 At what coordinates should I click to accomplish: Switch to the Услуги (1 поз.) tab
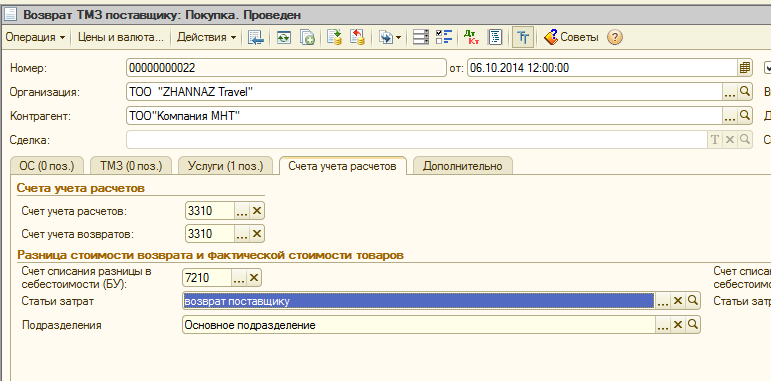point(225,166)
